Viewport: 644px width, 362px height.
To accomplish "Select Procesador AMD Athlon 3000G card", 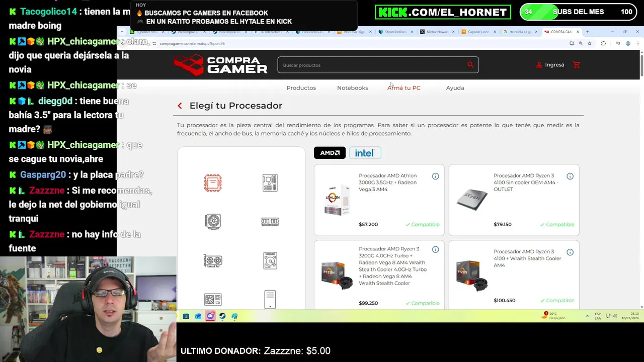I will point(379,200).
